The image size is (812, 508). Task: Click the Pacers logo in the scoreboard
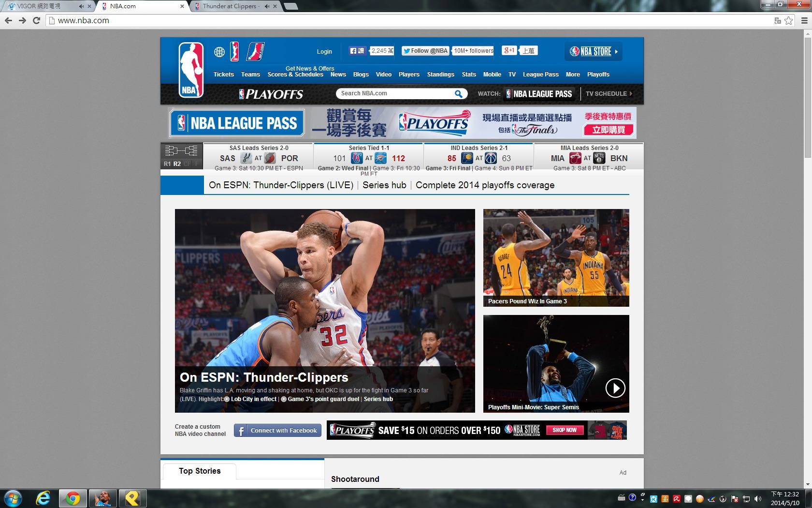point(467,158)
